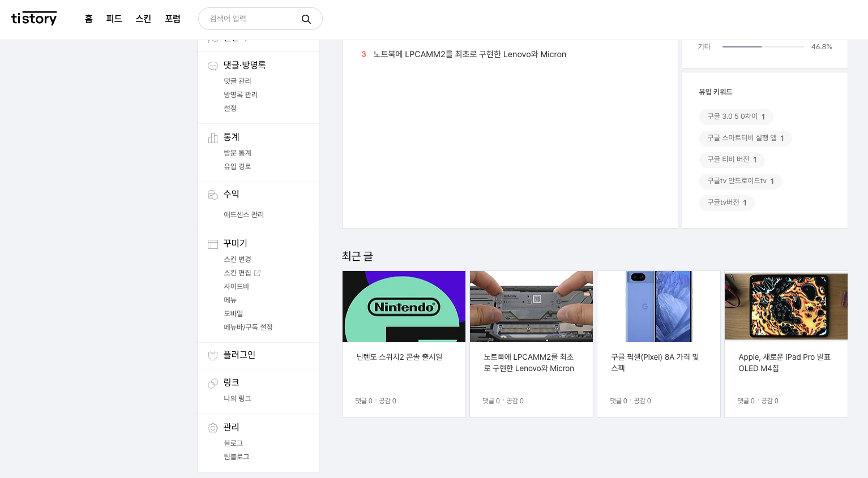Select the 댓글·방명록 section heading
This screenshot has height=478, width=868.
[245, 65]
